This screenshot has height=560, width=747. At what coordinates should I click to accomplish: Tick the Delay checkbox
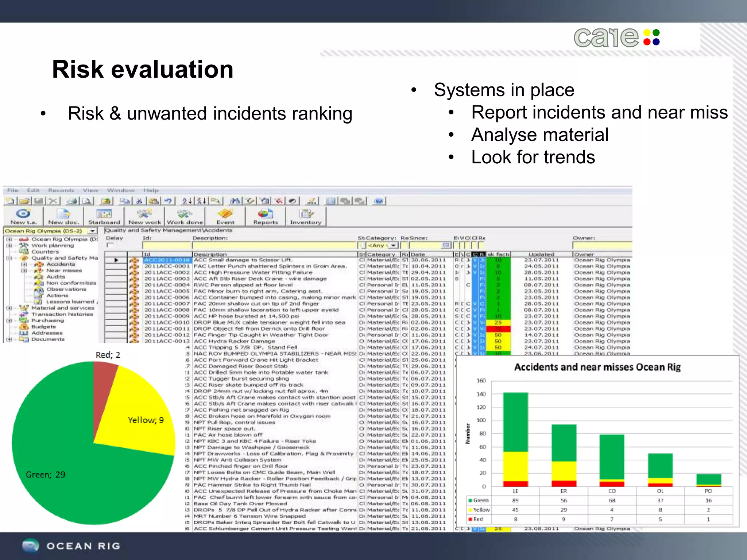(110, 245)
